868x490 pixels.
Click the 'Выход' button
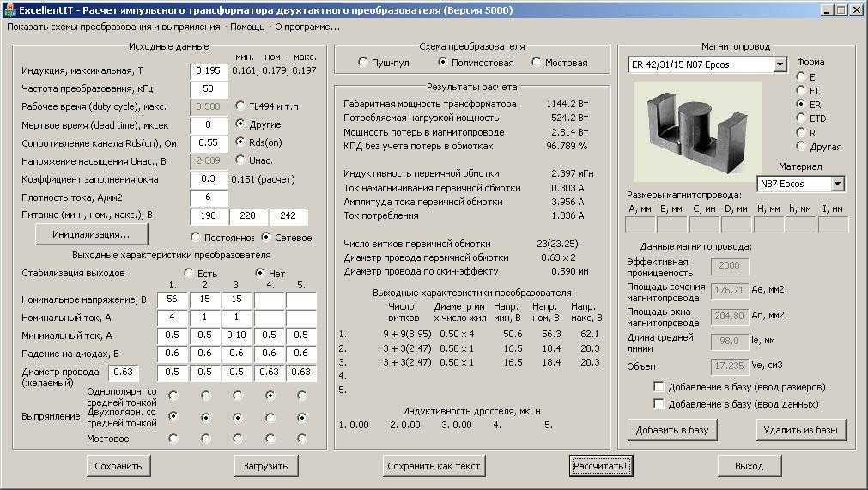coord(749,466)
